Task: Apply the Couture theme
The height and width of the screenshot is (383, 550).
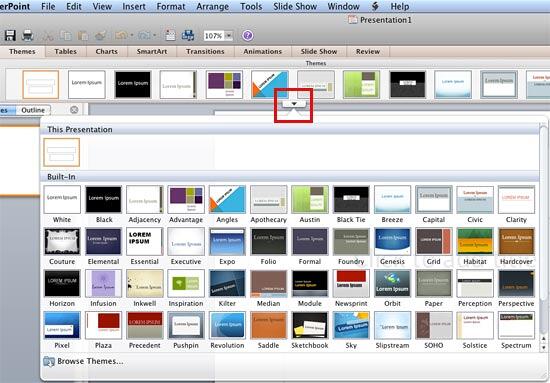Action: tap(62, 241)
